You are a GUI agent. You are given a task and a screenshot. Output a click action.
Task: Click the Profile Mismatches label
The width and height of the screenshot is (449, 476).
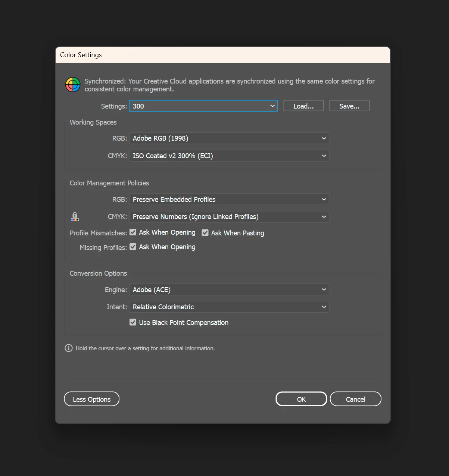tap(98, 233)
